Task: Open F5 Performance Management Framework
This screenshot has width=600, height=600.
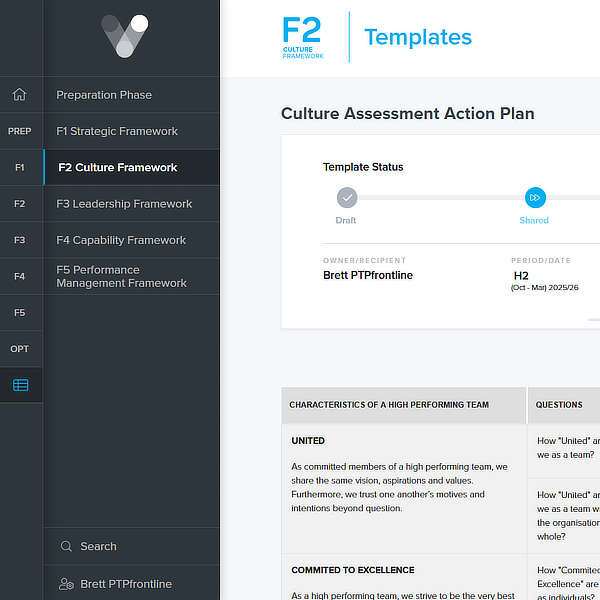Action: coord(121,276)
